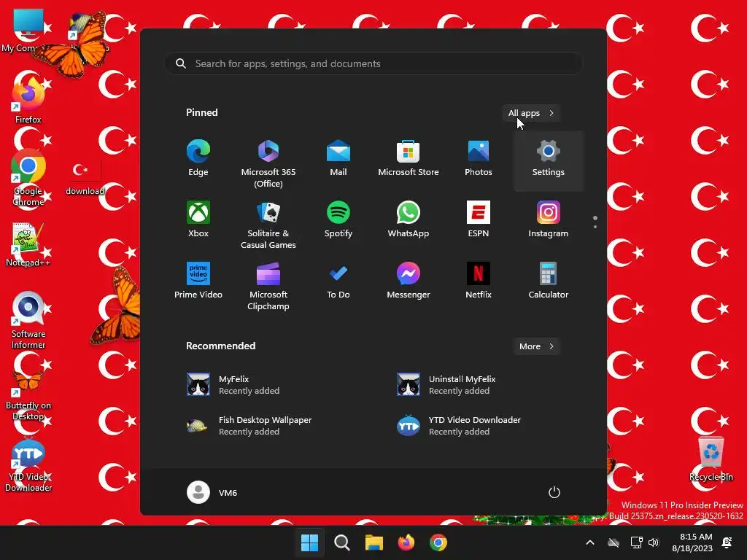The image size is (747, 560).
Task: Launch Prime Video
Action: pos(198,282)
